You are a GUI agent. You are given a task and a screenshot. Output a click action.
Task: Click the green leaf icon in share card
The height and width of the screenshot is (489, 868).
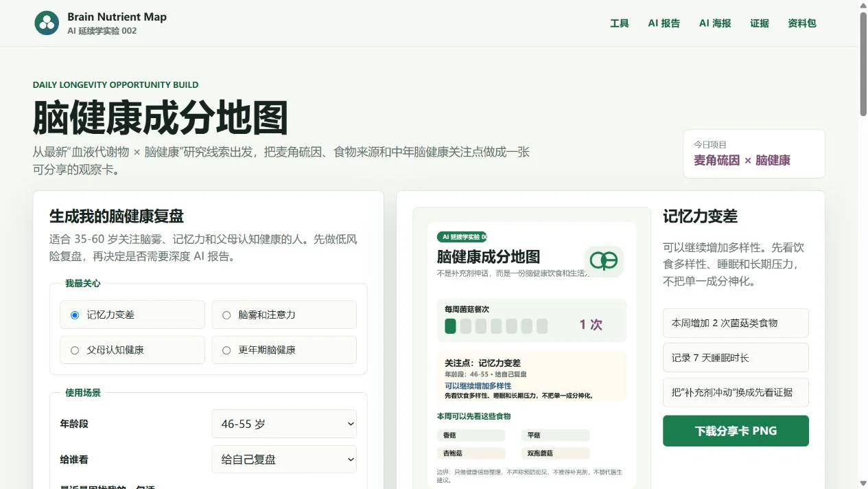pos(604,261)
